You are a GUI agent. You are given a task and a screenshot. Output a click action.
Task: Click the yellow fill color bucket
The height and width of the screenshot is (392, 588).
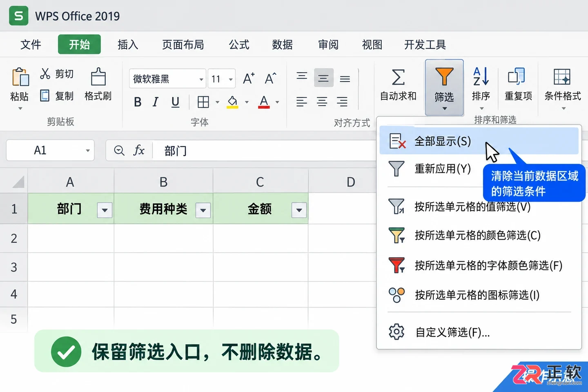(232, 102)
